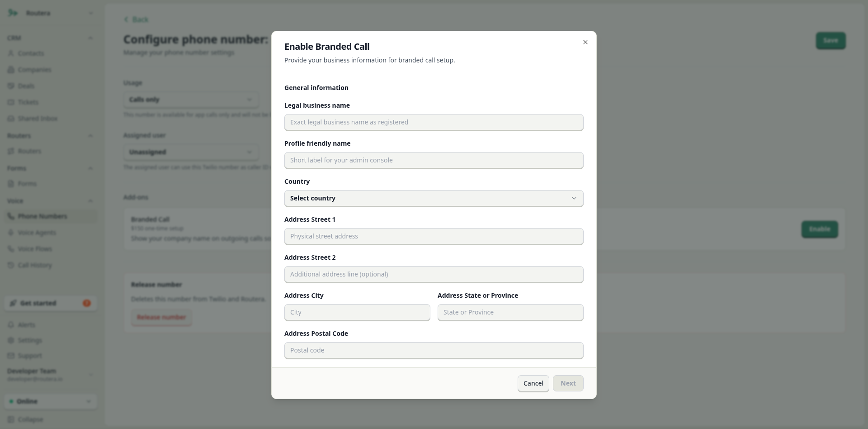
Task: Click the Routera logo icon
Action: pos(13,13)
